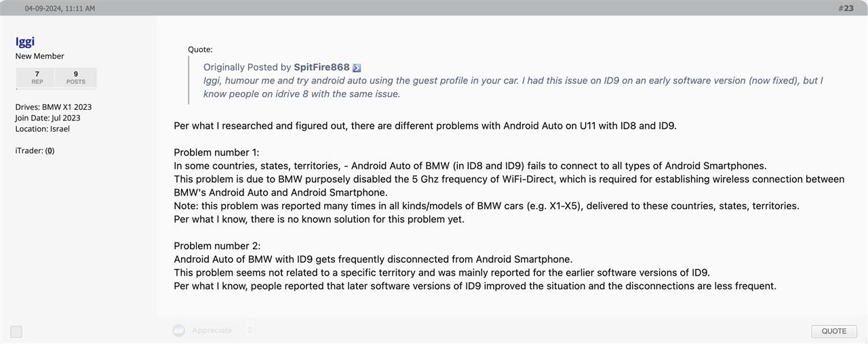Viewport: 868px width, 344px height.
Task: Click the Appreciate label text
Action: (x=212, y=330)
